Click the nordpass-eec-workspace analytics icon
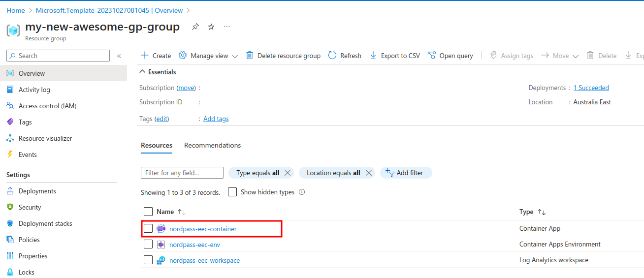644x278 pixels. coord(161,260)
